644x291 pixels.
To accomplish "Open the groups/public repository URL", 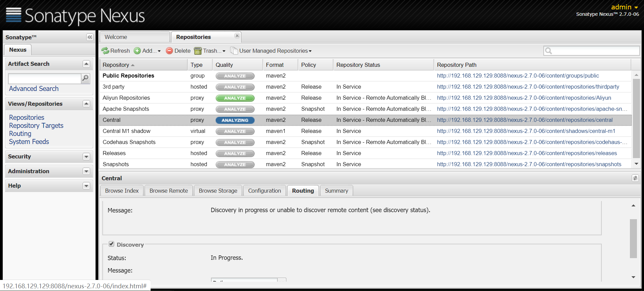I will (518, 76).
